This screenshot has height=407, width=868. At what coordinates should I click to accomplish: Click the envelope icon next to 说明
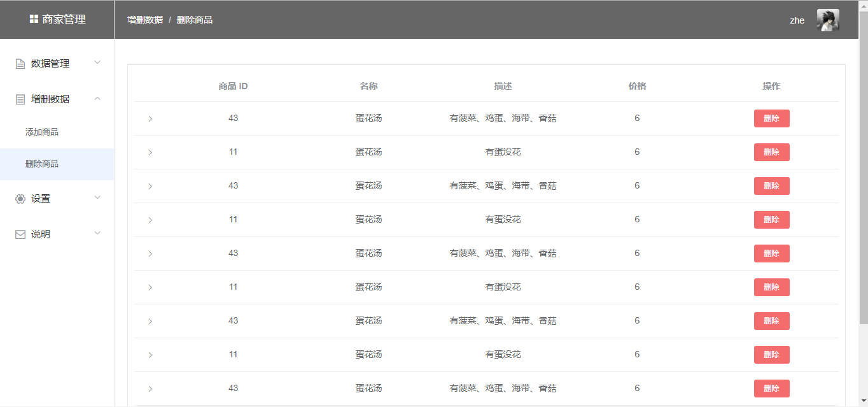(20, 234)
